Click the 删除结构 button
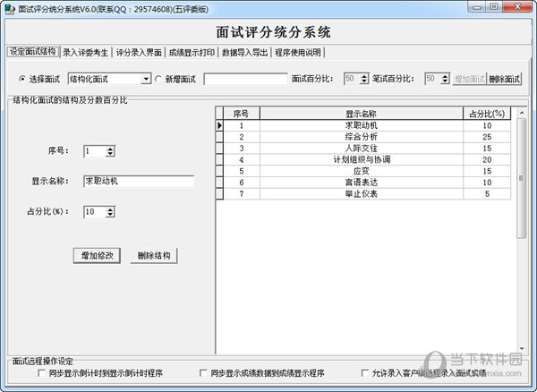 pos(154,256)
